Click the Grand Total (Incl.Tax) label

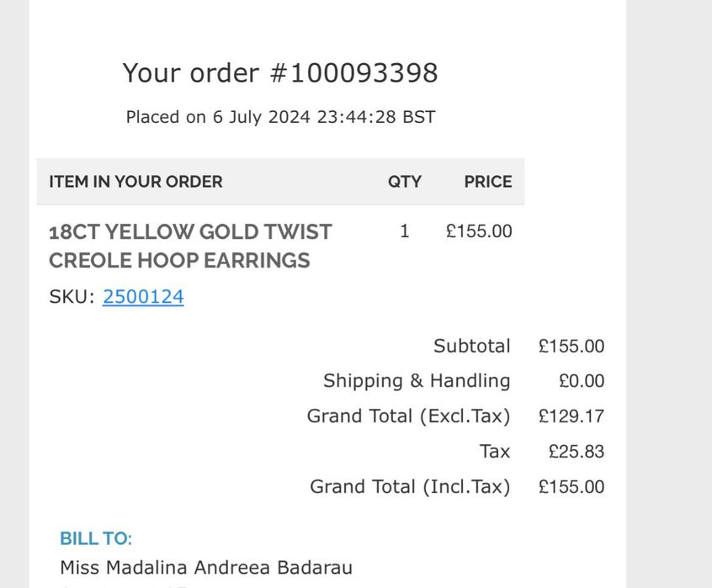(410, 487)
